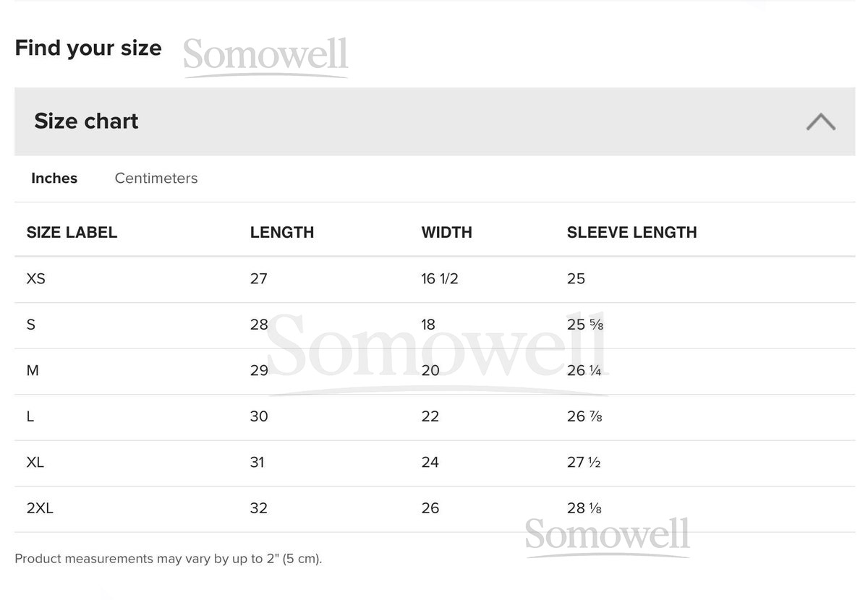Click the sleeve length value 27 ½
This screenshot has width=868, height=600.
click(x=584, y=463)
